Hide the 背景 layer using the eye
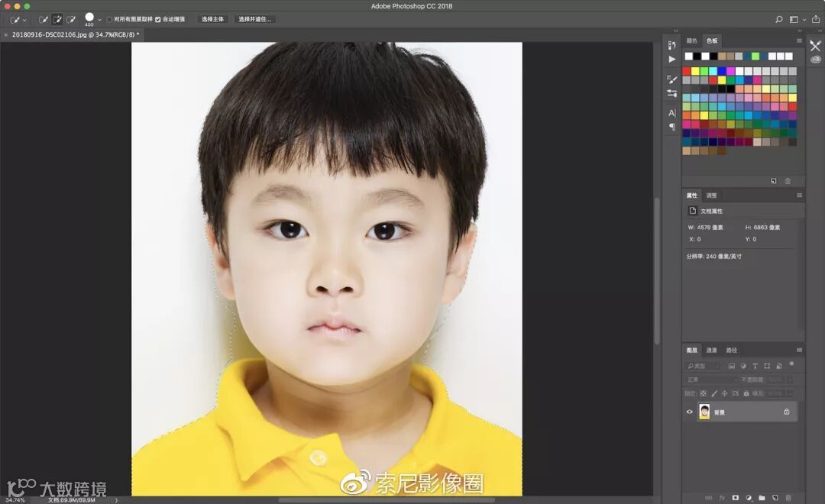The image size is (825, 504). click(x=689, y=412)
